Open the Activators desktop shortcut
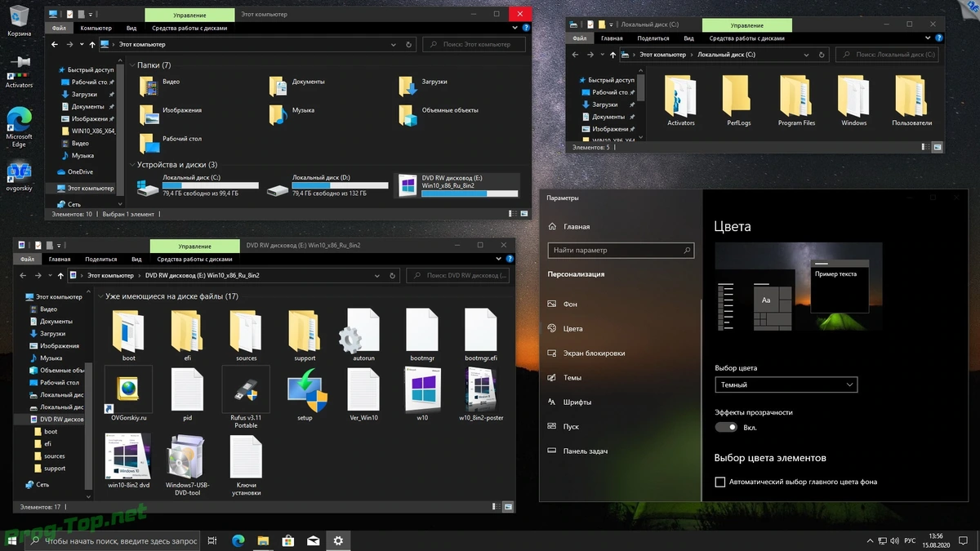The image size is (980, 551). coord(19,72)
